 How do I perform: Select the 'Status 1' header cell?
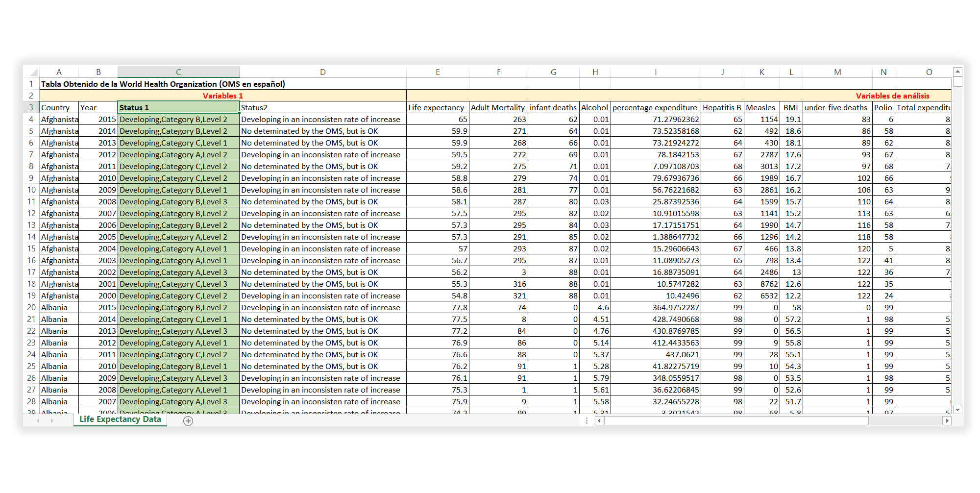(x=178, y=107)
